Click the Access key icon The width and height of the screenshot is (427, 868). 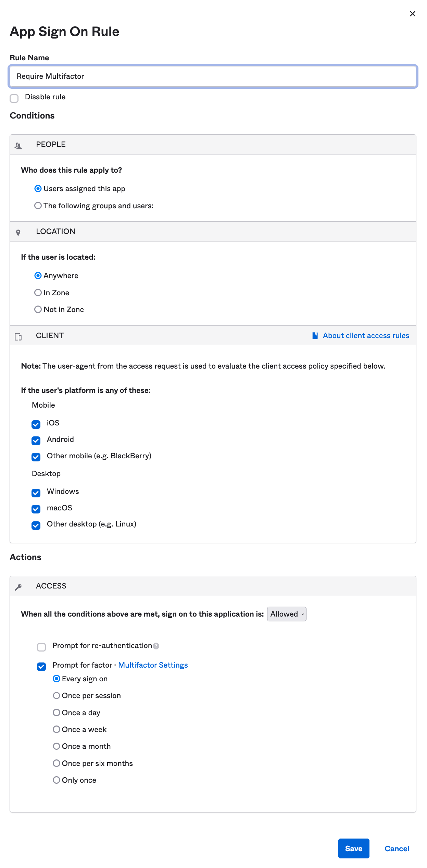tap(18, 587)
